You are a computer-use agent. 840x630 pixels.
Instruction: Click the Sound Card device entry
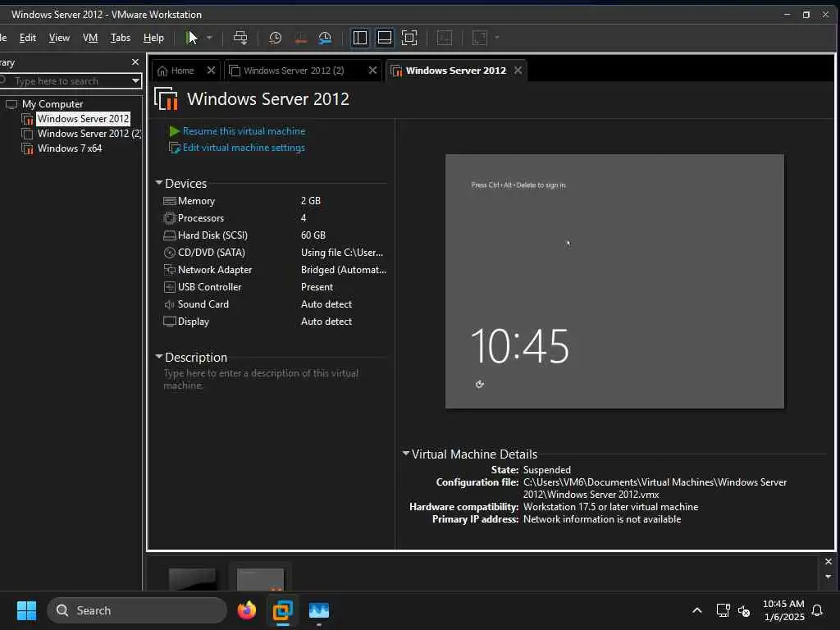coord(203,304)
